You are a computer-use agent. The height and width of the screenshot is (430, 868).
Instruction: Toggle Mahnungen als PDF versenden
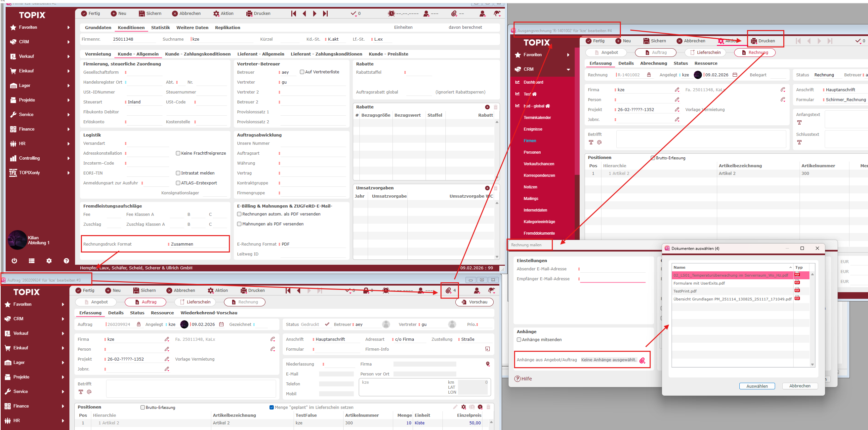coord(239,224)
